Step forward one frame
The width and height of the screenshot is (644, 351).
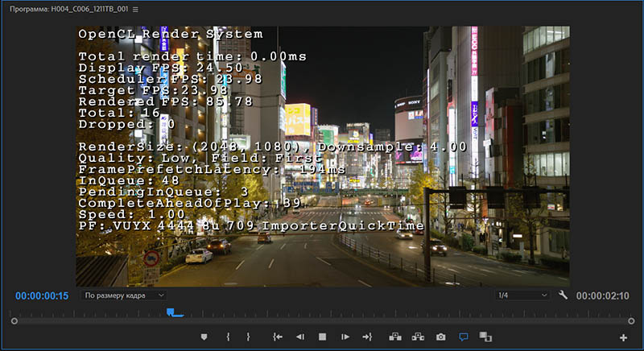(x=345, y=337)
